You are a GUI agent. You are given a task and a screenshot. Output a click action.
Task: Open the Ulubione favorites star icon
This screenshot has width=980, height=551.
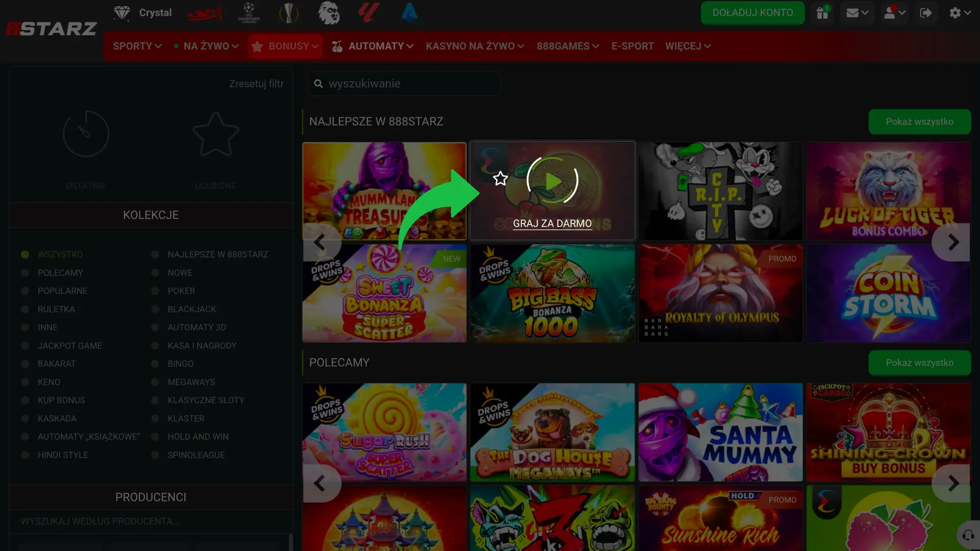[215, 134]
